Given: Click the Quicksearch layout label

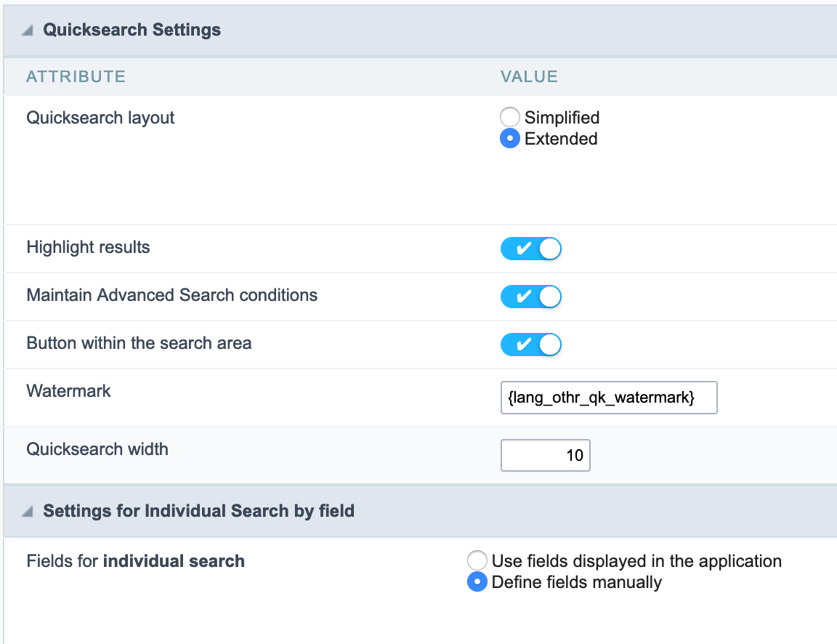Looking at the screenshot, I should tap(100, 118).
